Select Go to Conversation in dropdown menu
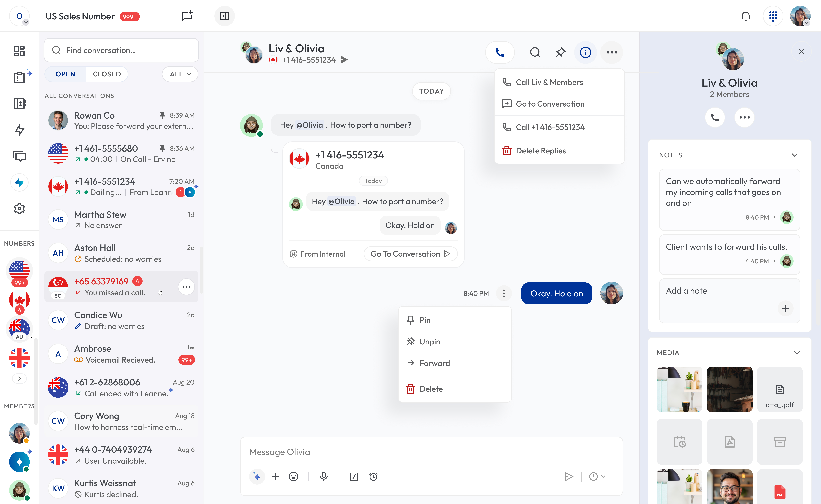This screenshot has height=504, width=821. (559, 104)
